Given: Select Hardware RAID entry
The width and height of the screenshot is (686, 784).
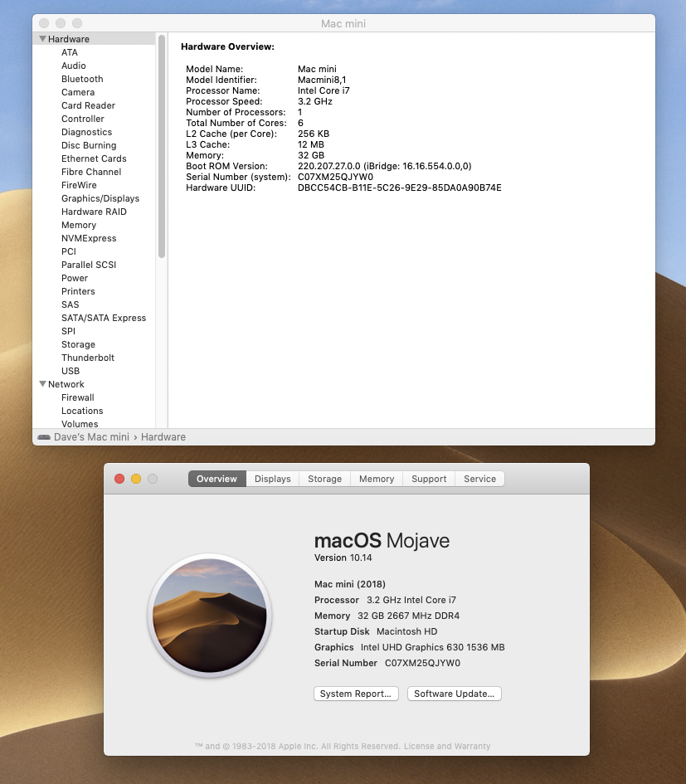Looking at the screenshot, I should (x=94, y=212).
